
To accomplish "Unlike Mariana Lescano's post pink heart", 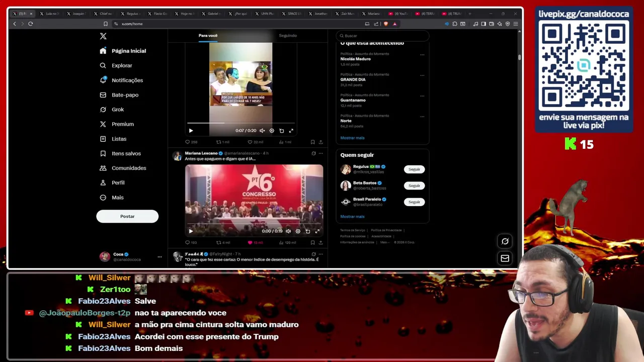I will pos(255,243).
